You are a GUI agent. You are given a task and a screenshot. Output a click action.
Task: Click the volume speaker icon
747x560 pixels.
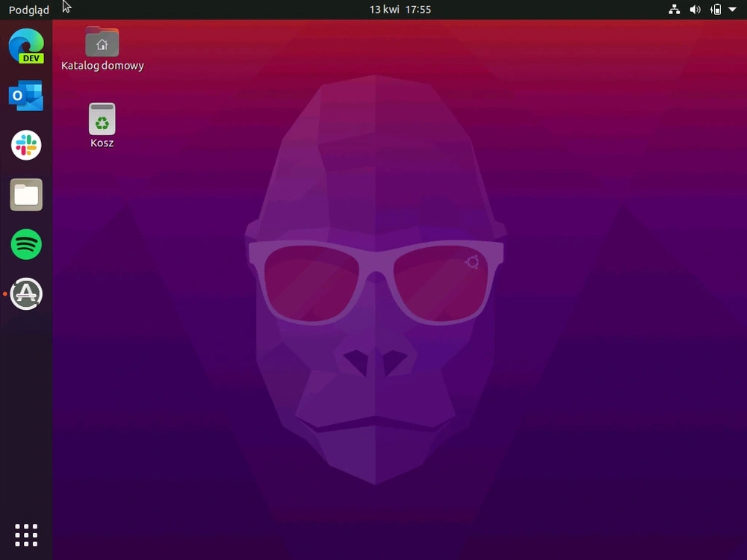695,10
